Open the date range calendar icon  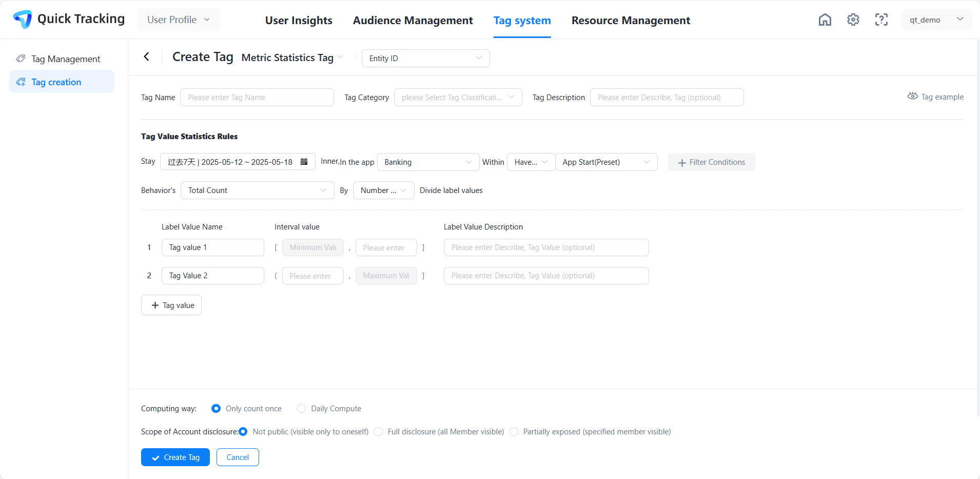304,162
